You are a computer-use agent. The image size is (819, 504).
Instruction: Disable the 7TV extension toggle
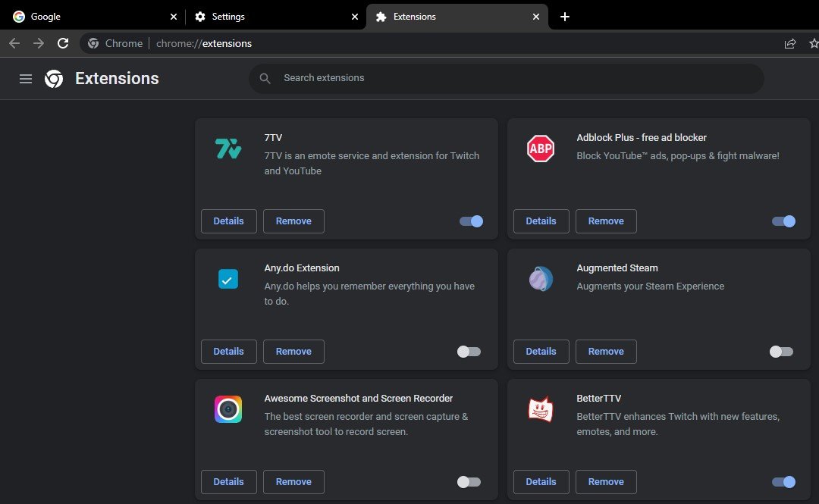click(x=471, y=221)
